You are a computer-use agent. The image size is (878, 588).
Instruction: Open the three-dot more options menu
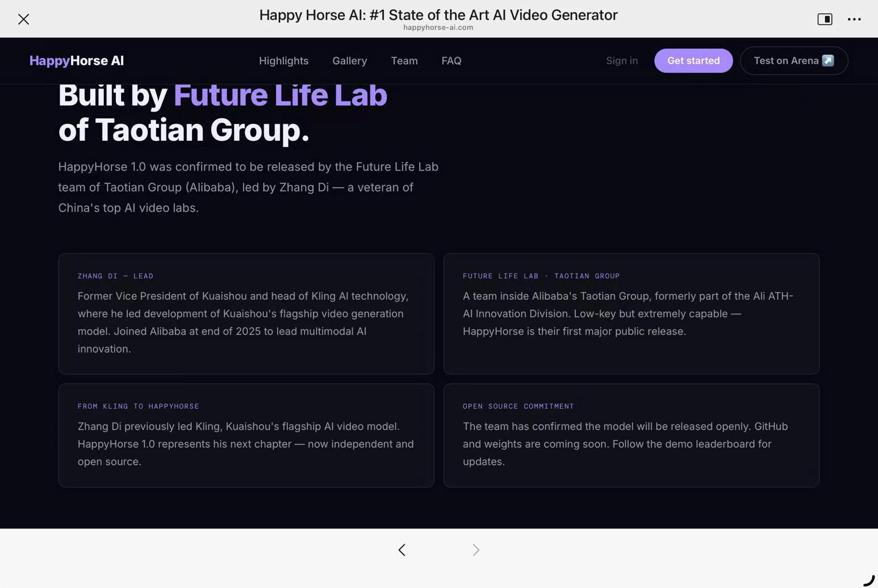point(854,19)
